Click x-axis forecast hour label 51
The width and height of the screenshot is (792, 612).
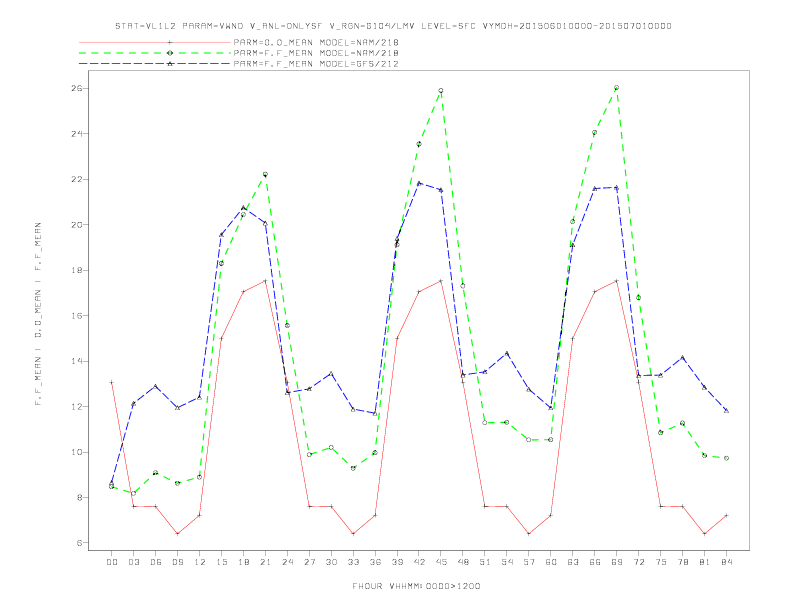pos(485,562)
